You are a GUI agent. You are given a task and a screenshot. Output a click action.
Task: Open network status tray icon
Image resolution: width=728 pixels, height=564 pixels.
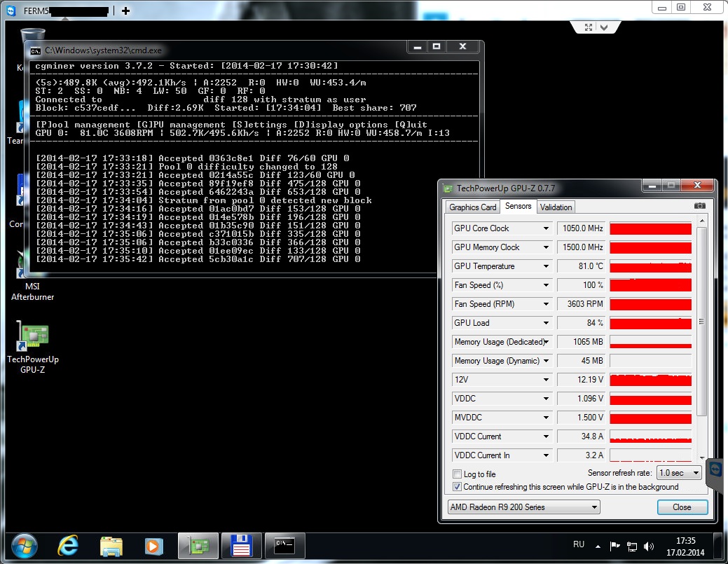click(x=632, y=546)
